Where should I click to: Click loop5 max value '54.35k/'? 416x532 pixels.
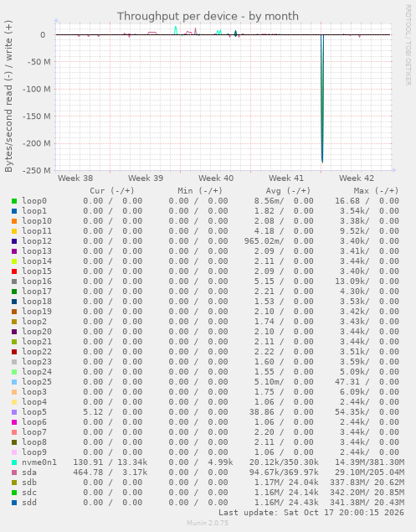pyautogui.click(x=352, y=412)
